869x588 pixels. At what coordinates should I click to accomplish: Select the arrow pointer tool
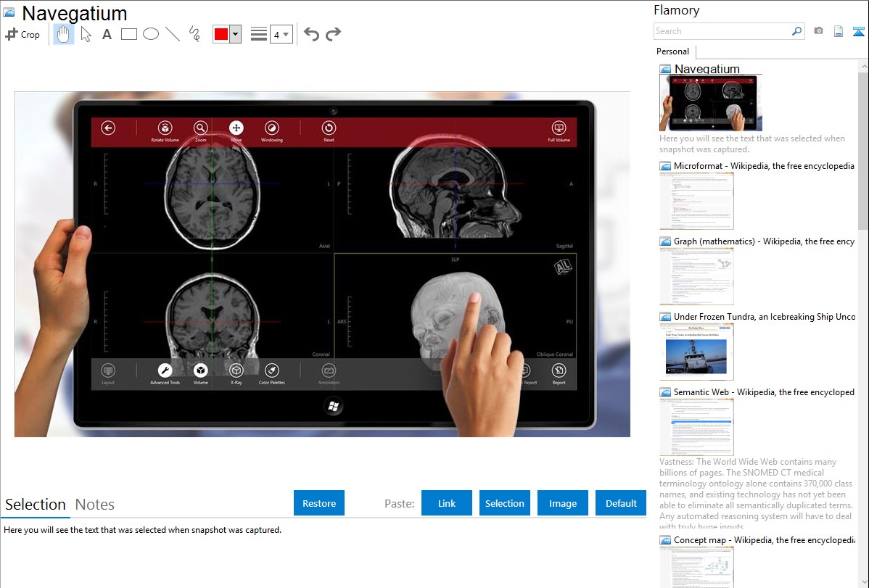(86, 34)
